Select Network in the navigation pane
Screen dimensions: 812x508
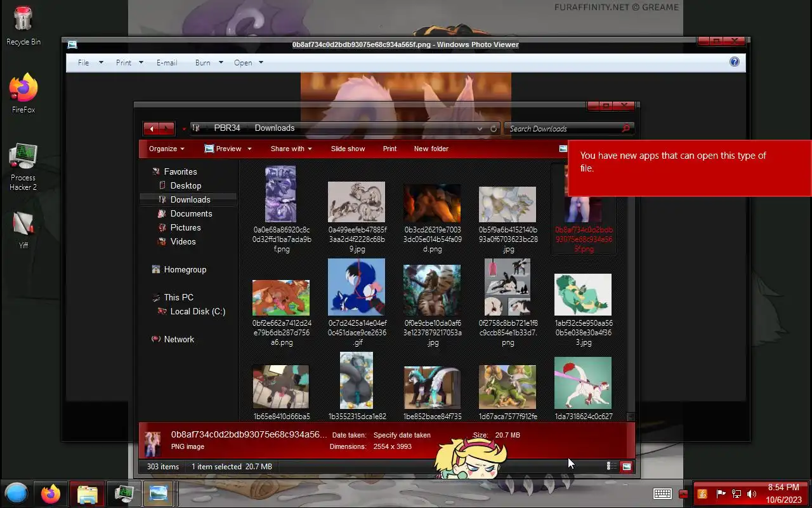[x=179, y=339]
